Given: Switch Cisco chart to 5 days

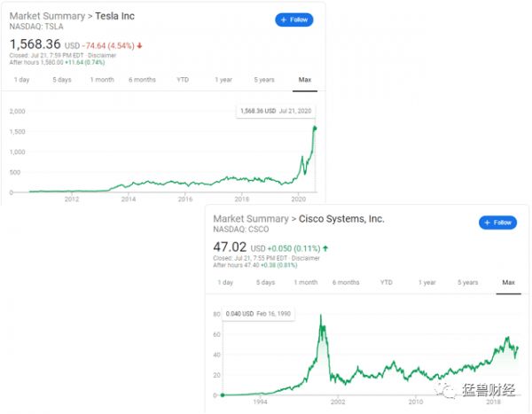Looking at the screenshot, I should 266,283.
